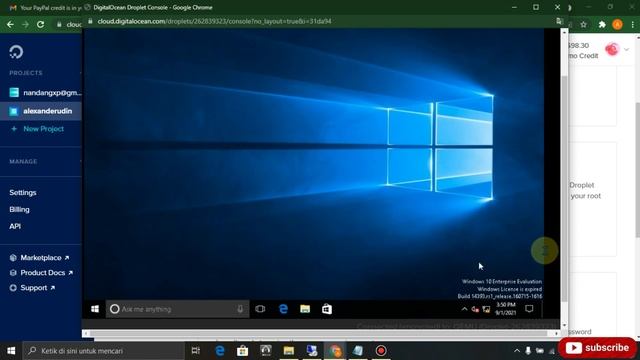Go back in the background Chrome window
Viewport: 640px width, 360px height.
click(x=10, y=24)
